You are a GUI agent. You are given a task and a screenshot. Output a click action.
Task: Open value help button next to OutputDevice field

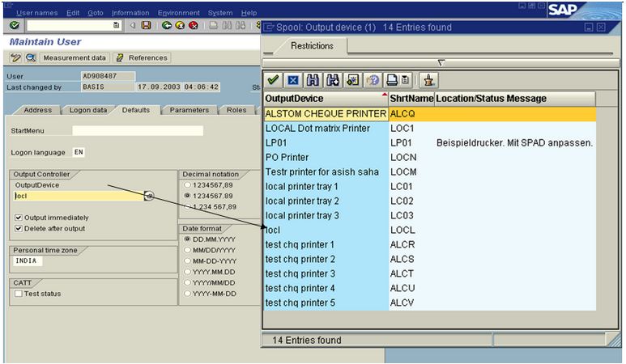pyautogui.click(x=149, y=196)
